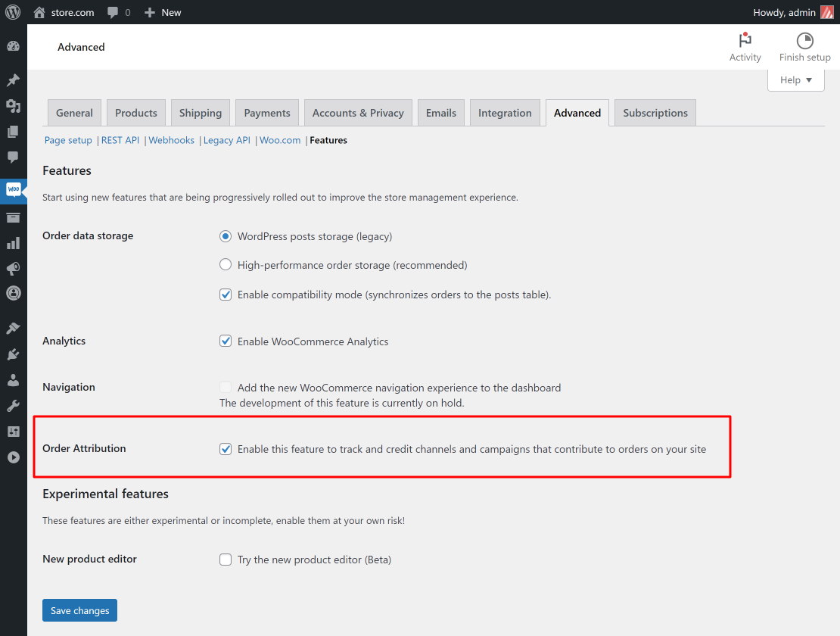Click the New label in admin bar

(172, 12)
